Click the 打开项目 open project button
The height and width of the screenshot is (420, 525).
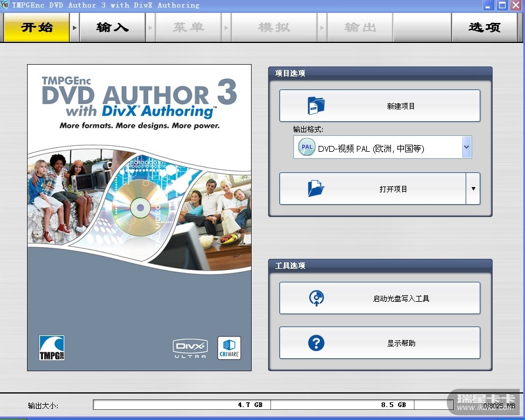click(372, 189)
